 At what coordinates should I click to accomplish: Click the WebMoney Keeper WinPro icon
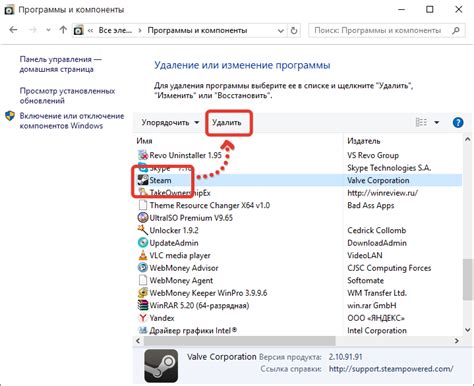143,293
